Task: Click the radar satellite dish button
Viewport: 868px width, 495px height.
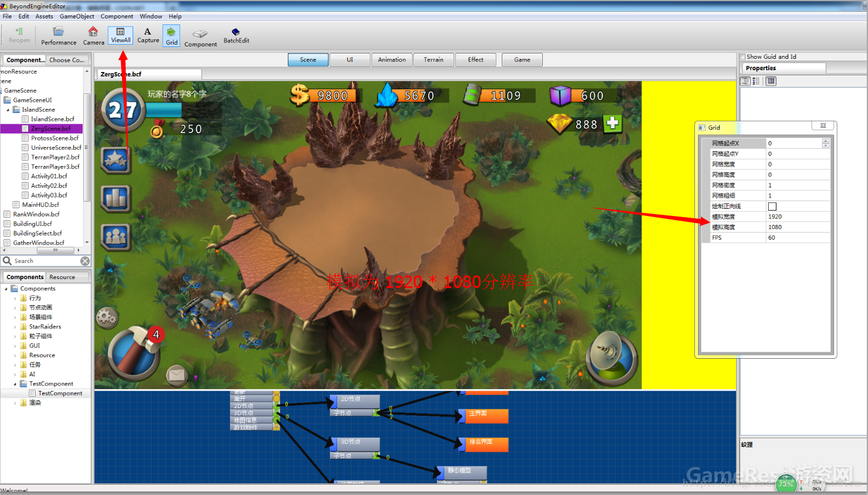Action: (612, 358)
